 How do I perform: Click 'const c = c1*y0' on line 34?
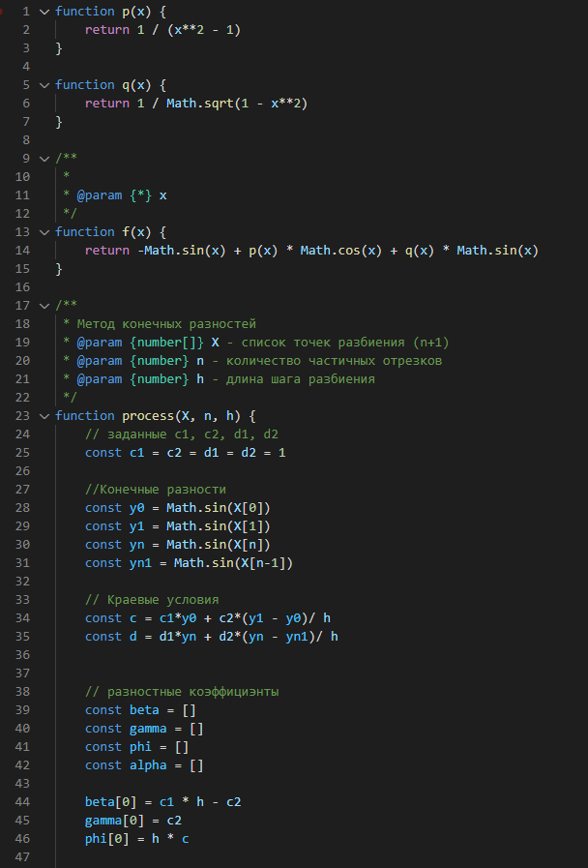(140, 617)
